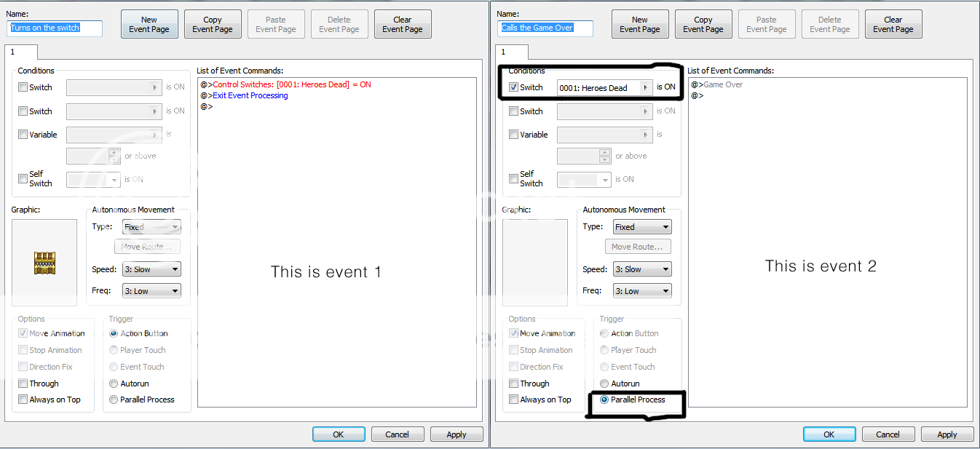Image resolution: width=980 pixels, height=449 pixels.
Task: Select Autorun trigger in event 2
Action: (604, 384)
